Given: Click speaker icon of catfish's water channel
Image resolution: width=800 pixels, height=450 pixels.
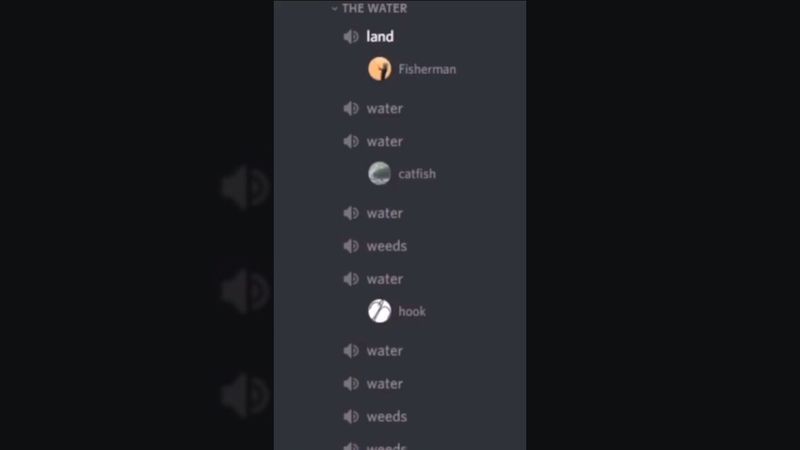Looking at the screenshot, I should [351, 141].
